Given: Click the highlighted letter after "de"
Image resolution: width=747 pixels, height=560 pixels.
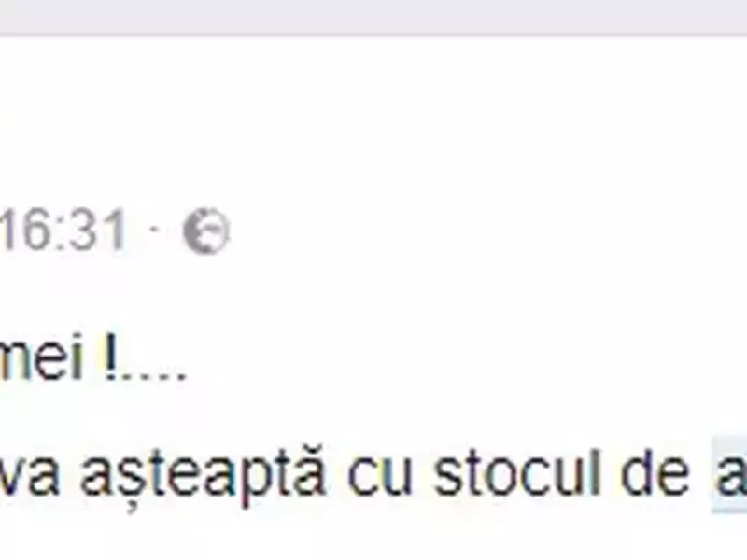Looking at the screenshot, I should (730, 474).
